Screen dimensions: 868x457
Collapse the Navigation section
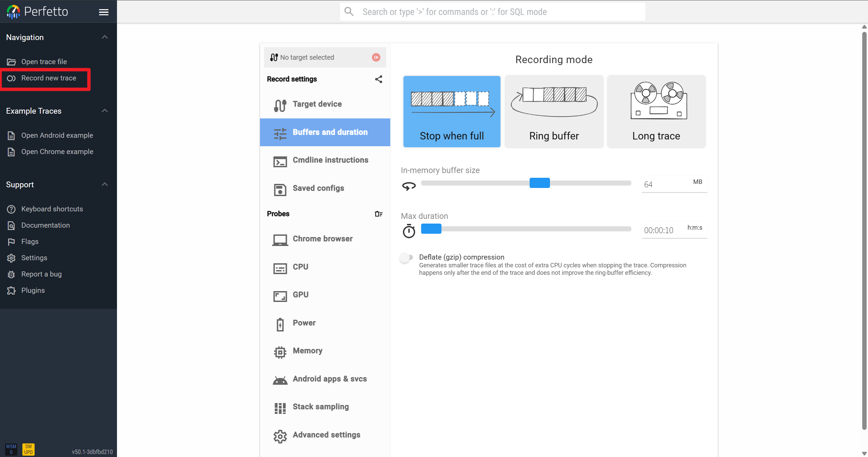[105, 37]
